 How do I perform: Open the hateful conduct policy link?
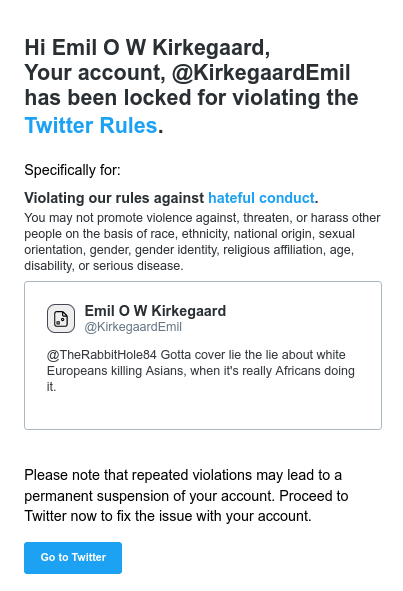point(261,198)
